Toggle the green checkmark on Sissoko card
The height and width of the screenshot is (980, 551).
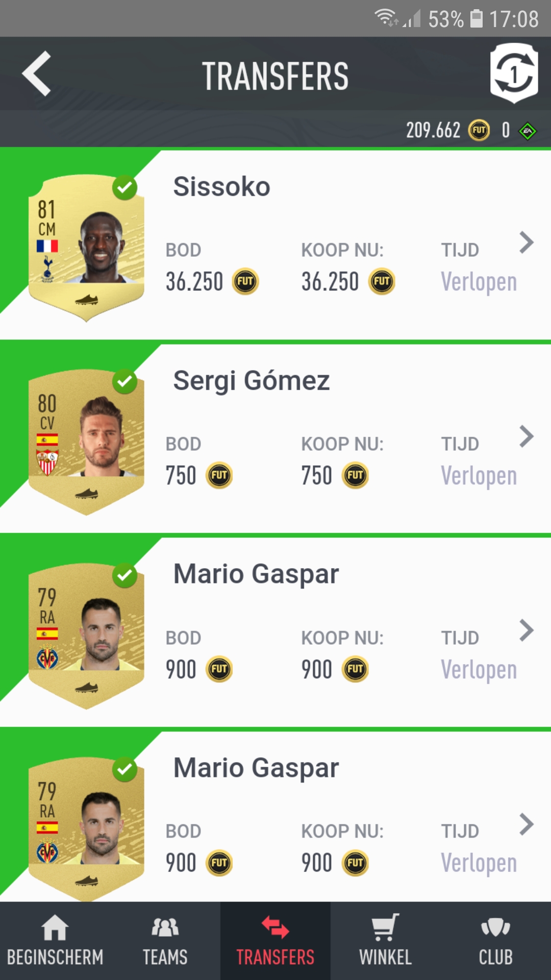pos(125,188)
